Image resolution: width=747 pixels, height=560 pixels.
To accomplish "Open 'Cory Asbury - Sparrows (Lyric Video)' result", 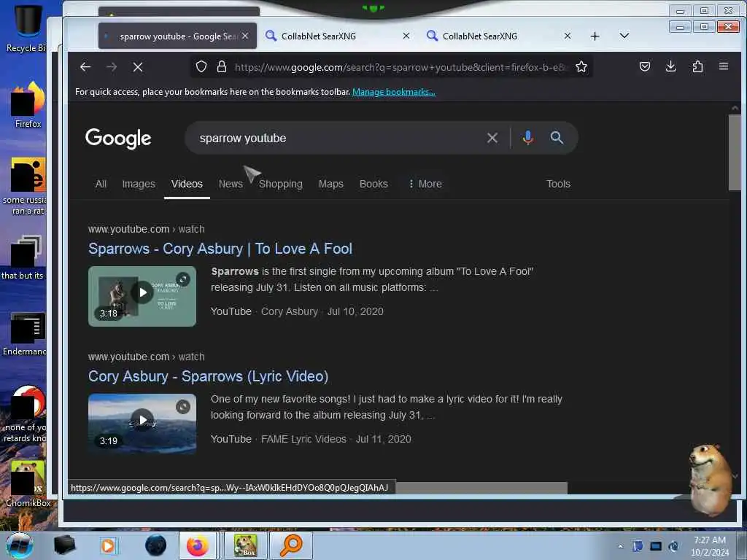I will pyautogui.click(x=208, y=376).
